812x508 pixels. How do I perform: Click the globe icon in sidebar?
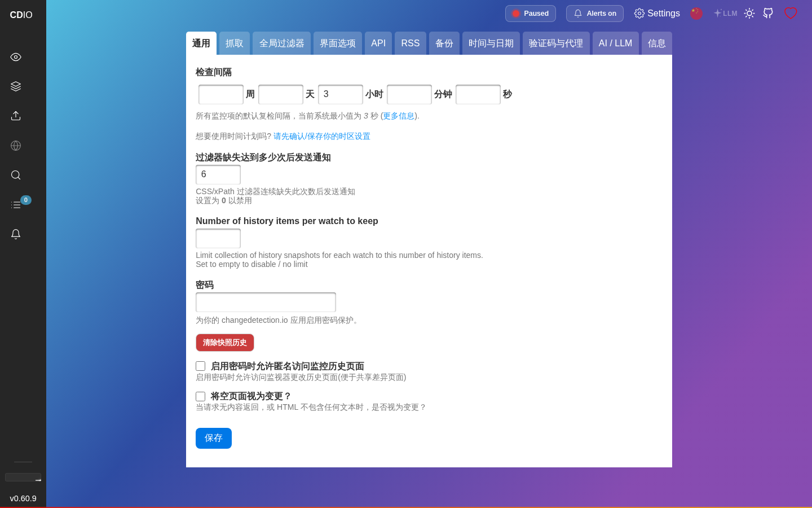pyautogui.click(x=16, y=146)
